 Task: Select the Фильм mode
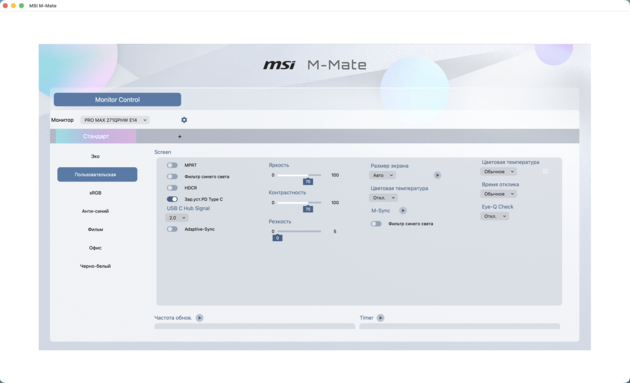[x=95, y=229]
